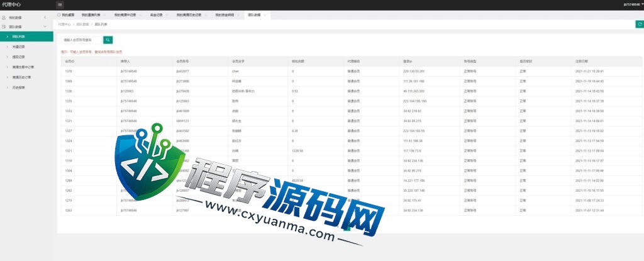The height and width of the screenshot is (261, 644).
Task: Click IP 14.221.177.186 cell
Action: 414,180
